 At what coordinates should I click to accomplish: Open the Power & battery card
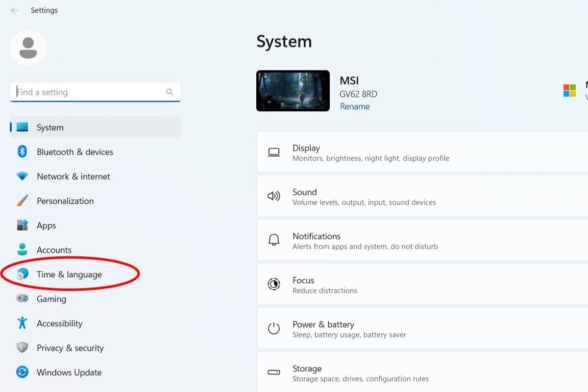click(422, 328)
